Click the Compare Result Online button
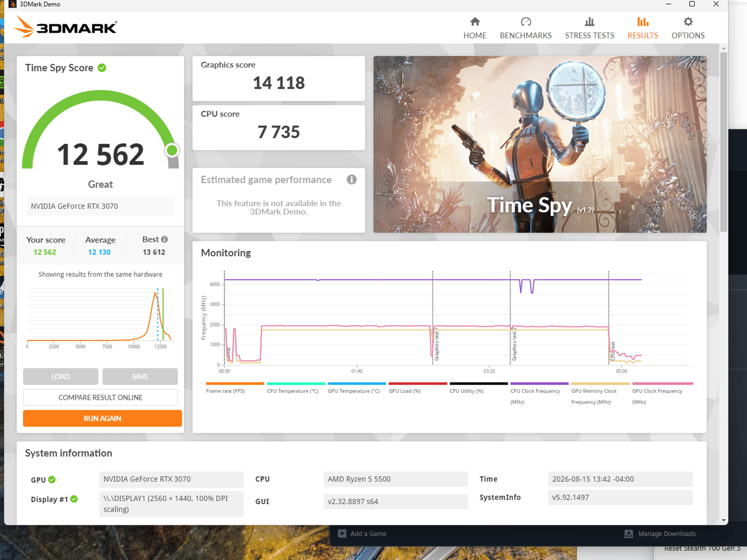 coord(100,397)
